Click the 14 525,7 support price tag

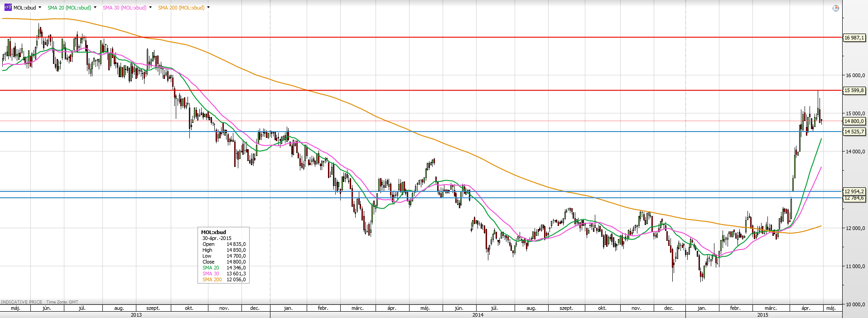pos(854,132)
